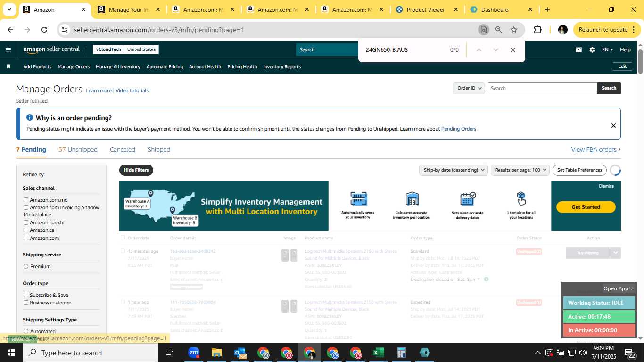Screen dimensions: 644x362
Task: Open the EN language dropdown
Action: click(607, 49)
